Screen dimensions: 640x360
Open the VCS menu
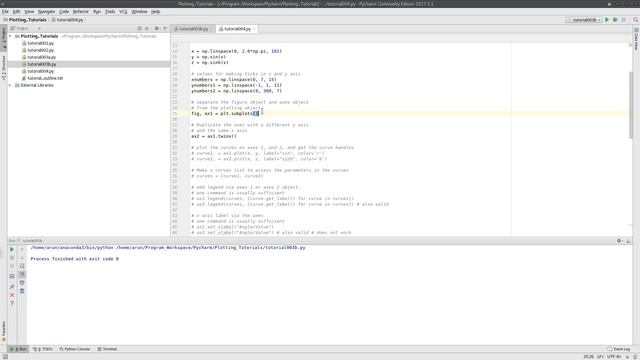(123, 12)
